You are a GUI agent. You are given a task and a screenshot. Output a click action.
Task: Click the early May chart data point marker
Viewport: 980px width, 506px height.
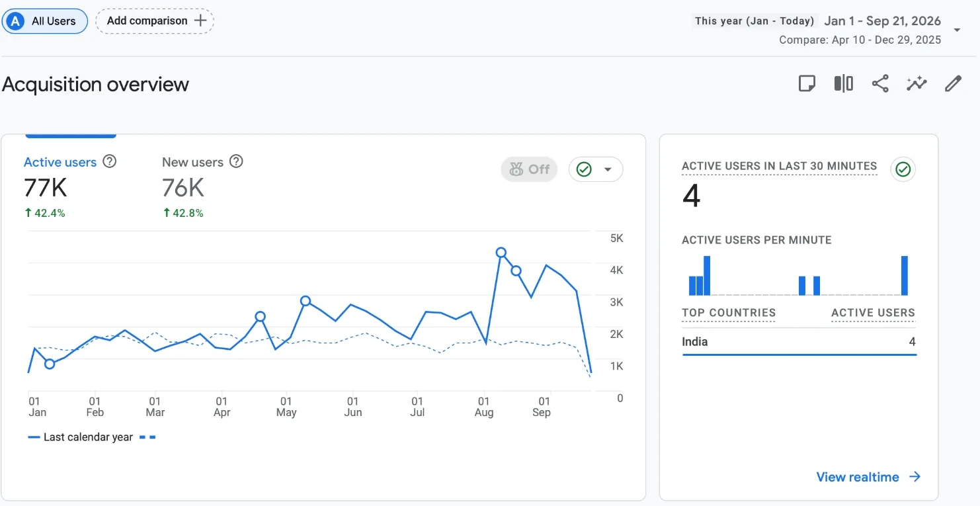coord(306,301)
